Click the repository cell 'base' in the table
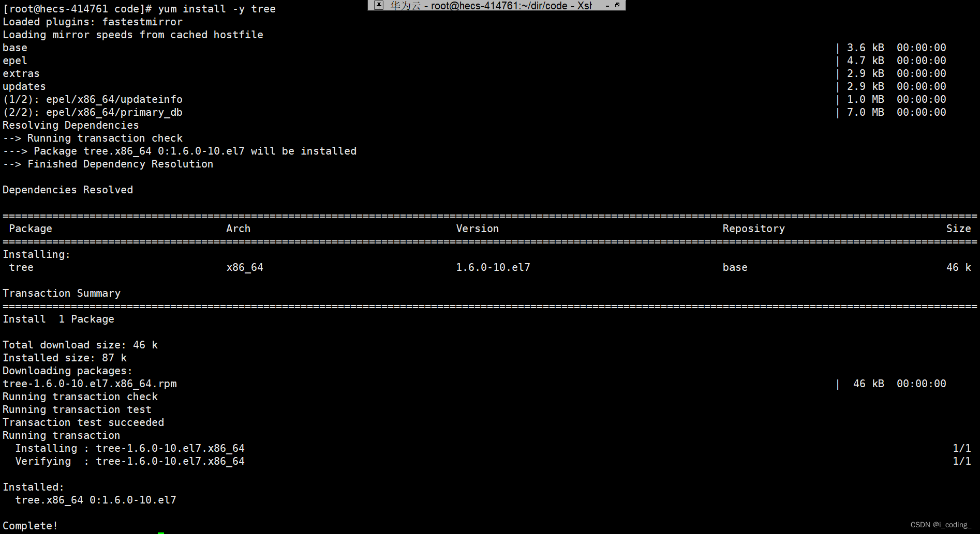The image size is (980, 534). tap(735, 267)
